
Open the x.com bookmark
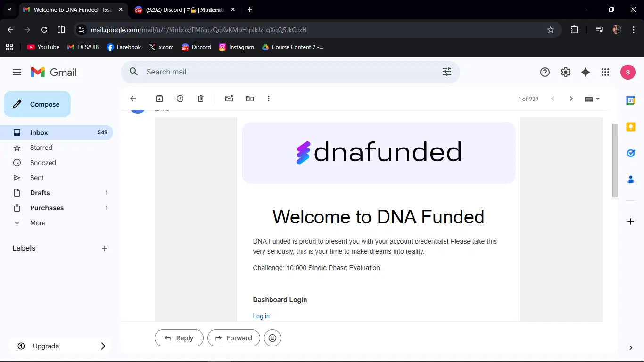(x=161, y=47)
